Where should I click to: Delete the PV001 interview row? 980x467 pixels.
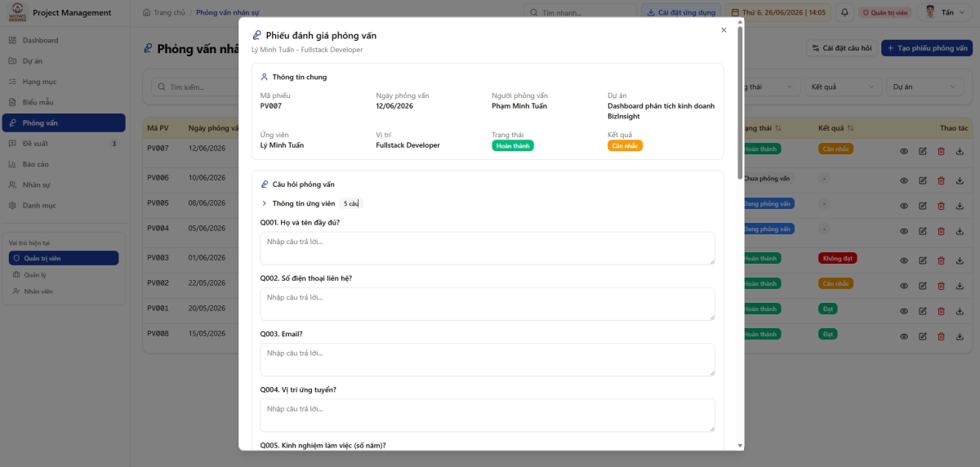point(941,311)
